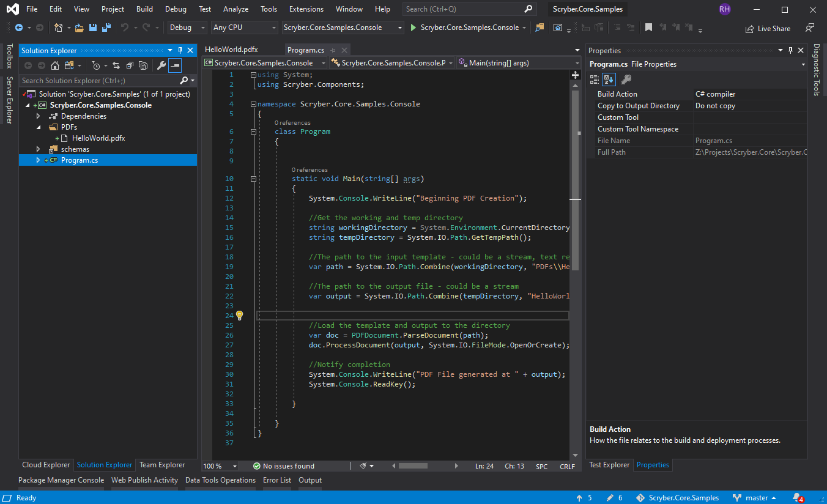The height and width of the screenshot is (504, 827).
Task: Click the Search Solution Explorer input
Action: pos(99,81)
